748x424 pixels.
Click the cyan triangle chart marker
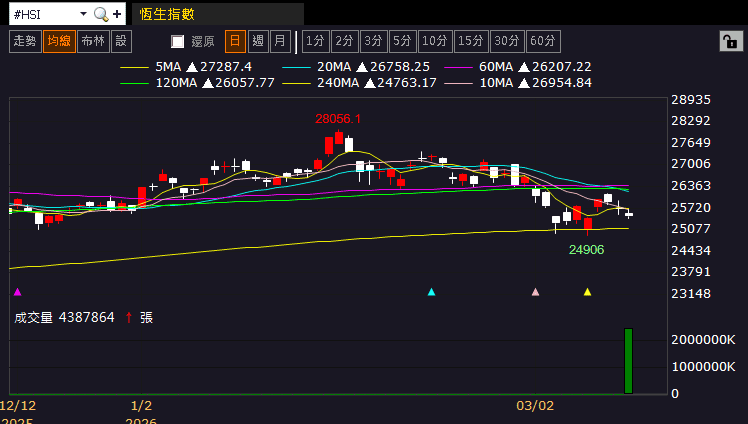[x=431, y=292]
